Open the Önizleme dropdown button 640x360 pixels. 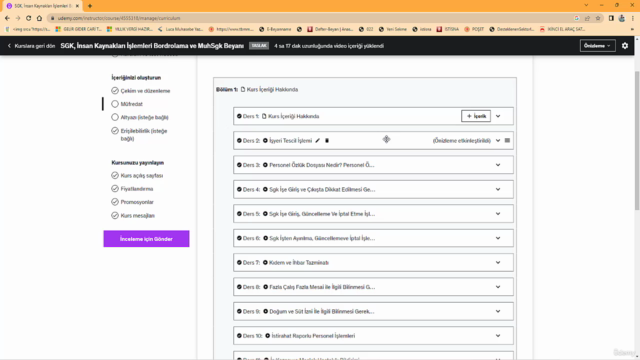pyautogui.click(x=598, y=46)
